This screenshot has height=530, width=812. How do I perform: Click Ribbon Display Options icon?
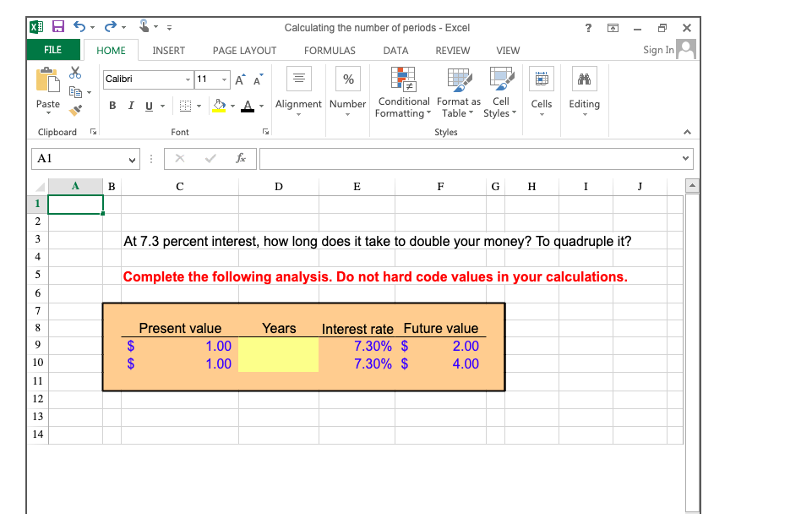point(613,28)
